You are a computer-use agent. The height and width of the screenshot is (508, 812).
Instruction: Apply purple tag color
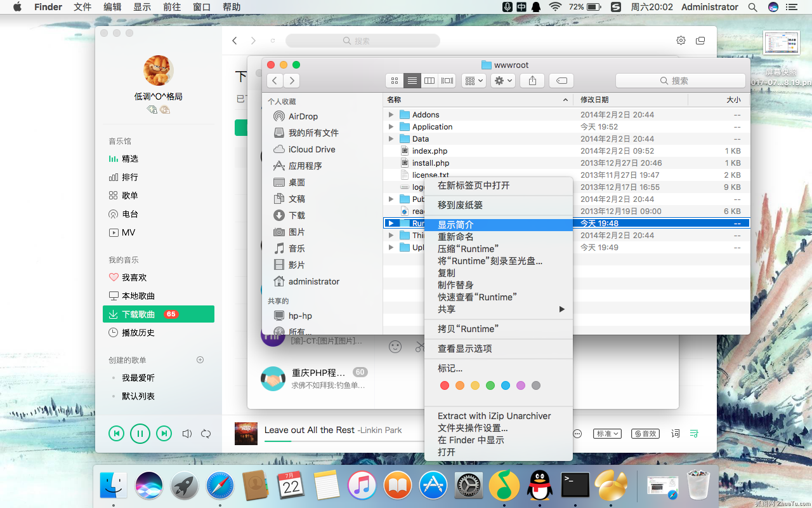[x=521, y=385]
